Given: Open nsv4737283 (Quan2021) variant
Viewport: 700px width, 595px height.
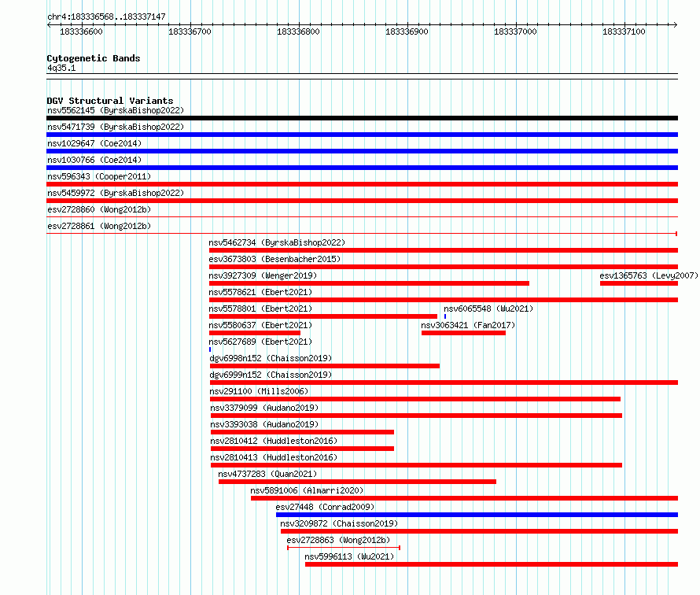Looking at the screenshot, I should point(267,474).
